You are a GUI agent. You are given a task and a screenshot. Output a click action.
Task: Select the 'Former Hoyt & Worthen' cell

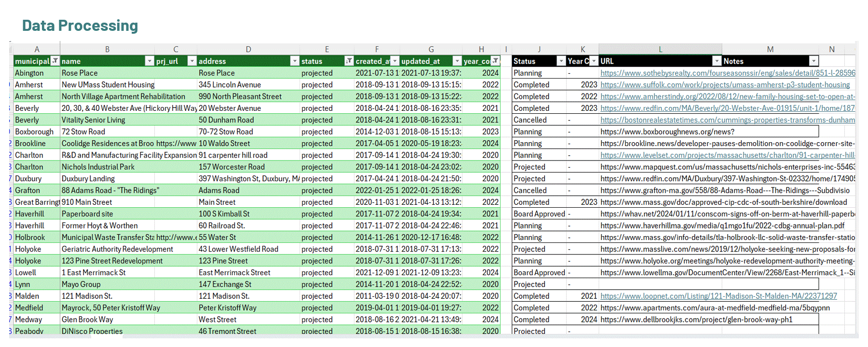tap(108, 226)
